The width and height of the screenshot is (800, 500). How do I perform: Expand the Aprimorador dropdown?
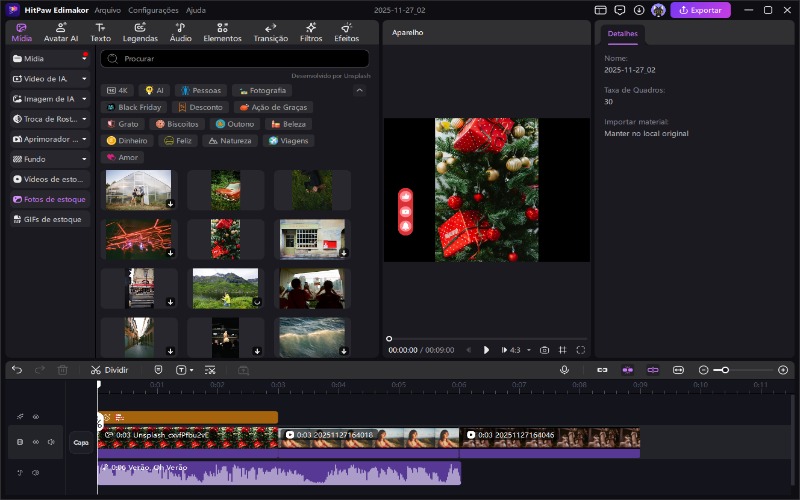pos(84,139)
